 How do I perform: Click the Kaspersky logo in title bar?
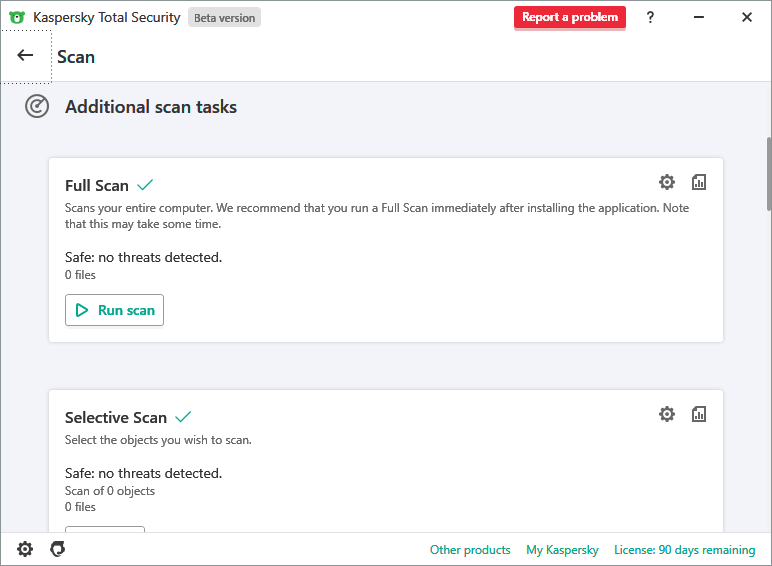17,17
